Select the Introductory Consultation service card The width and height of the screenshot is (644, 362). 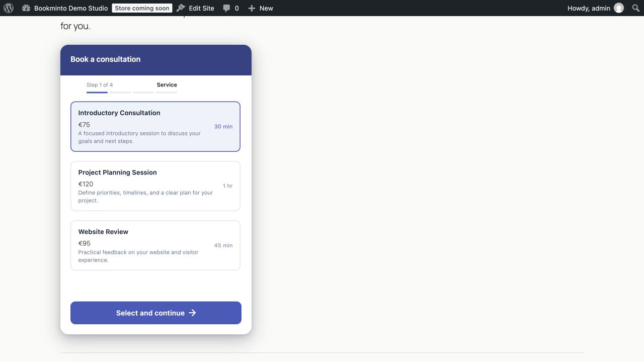tap(155, 126)
